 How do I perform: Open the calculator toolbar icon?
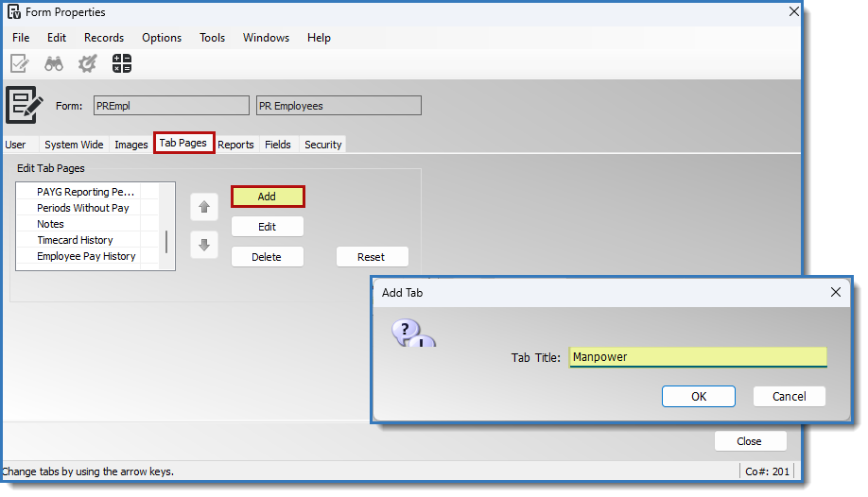click(x=122, y=63)
